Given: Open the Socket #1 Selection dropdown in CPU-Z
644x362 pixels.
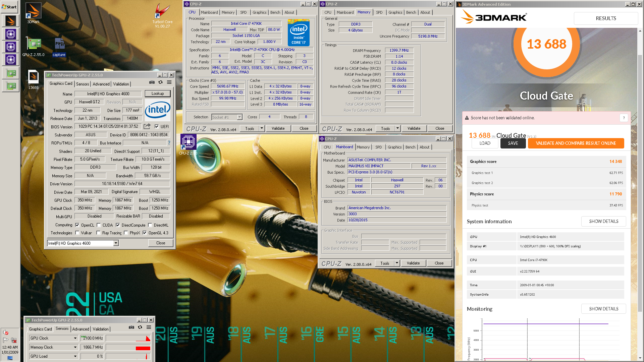Looking at the screenshot, I should point(227,117).
